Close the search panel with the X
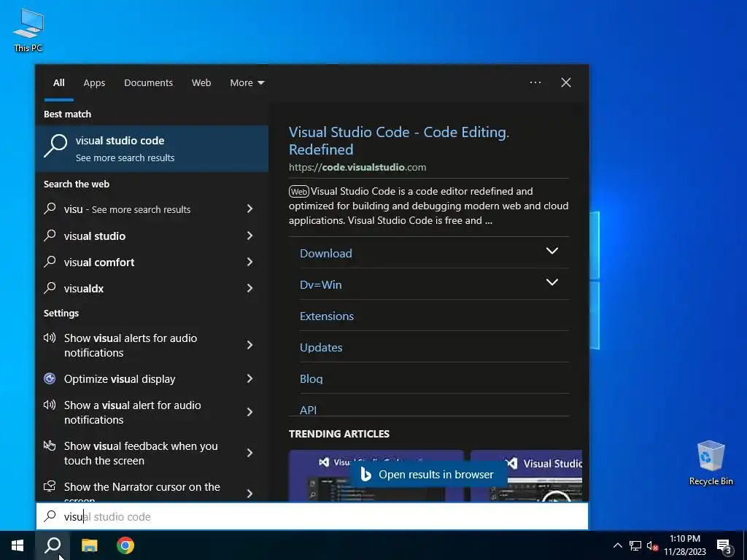747x560 pixels. (566, 82)
